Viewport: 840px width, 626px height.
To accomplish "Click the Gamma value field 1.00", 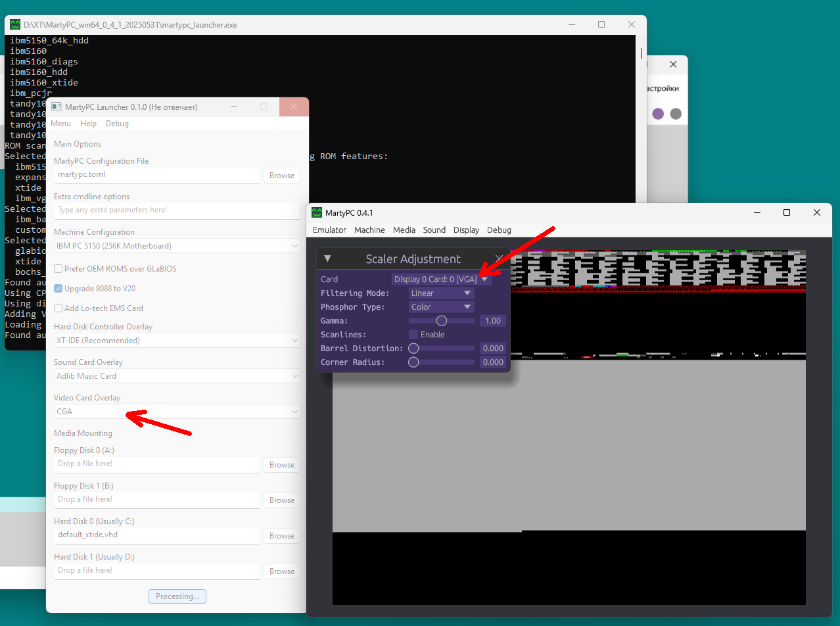I will [x=493, y=321].
